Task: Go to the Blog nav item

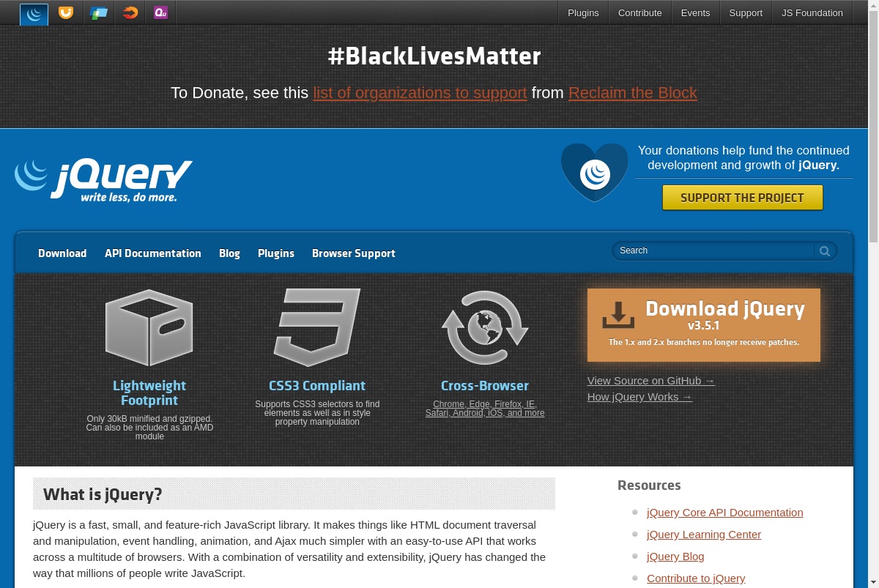Action: 229,253
